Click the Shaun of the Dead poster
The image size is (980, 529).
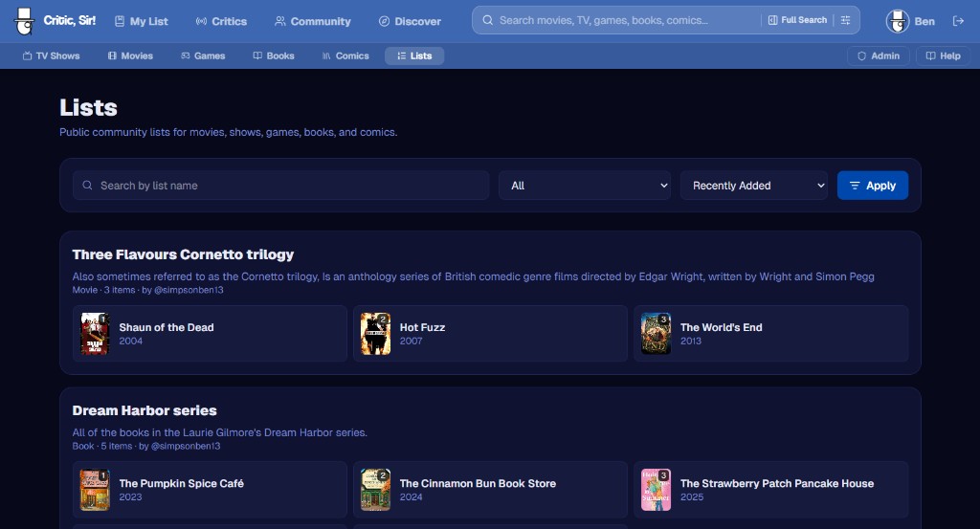click(x=95, y=334)
